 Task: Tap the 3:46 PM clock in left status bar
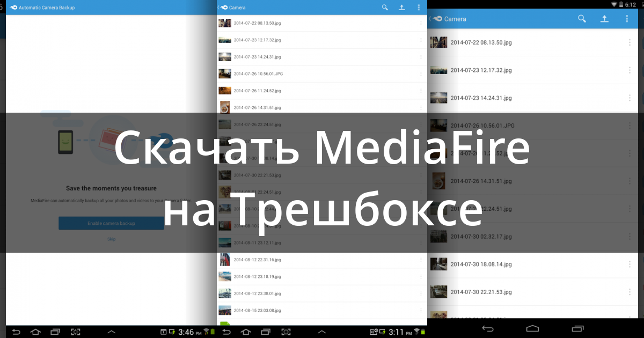tap(189, 332)
